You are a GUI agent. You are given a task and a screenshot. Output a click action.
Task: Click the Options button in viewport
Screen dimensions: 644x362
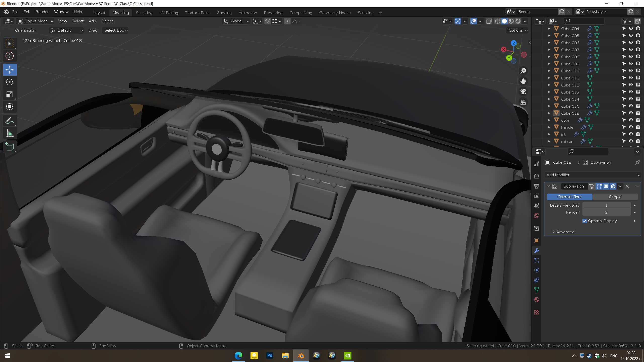point(518,30)
